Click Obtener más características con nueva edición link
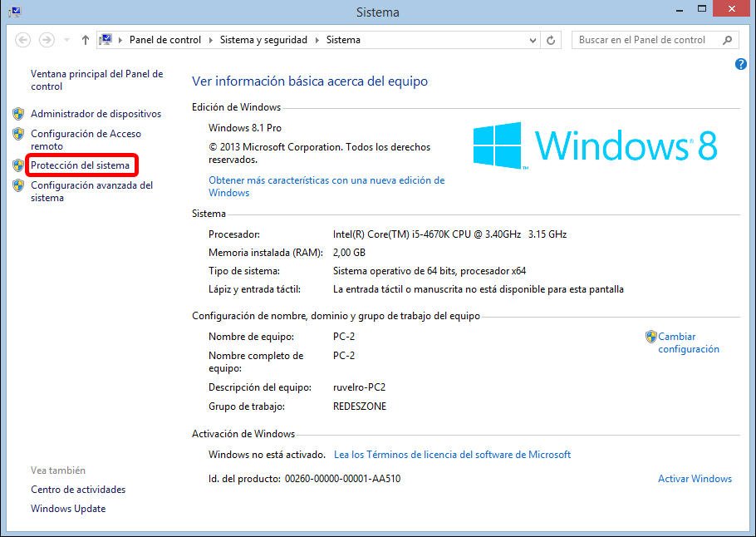The height and width of the screenshot is (537, 756). point(326,186)
